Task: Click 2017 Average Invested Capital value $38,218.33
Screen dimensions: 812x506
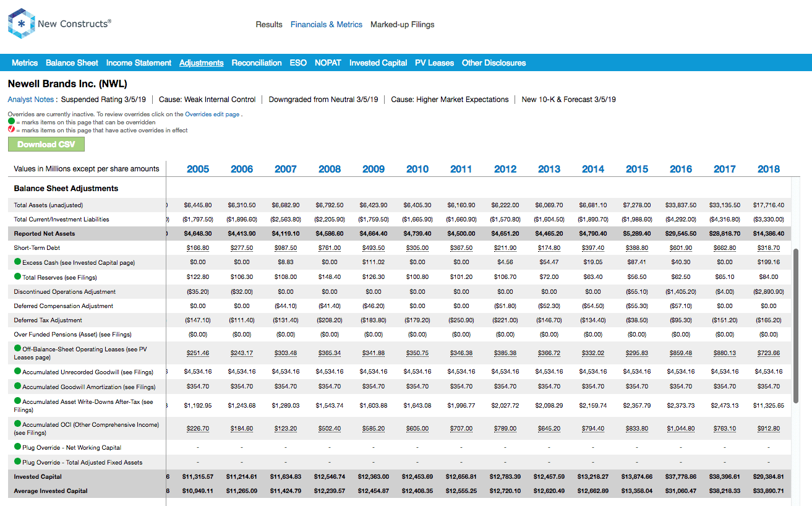Action: (725, 491)
